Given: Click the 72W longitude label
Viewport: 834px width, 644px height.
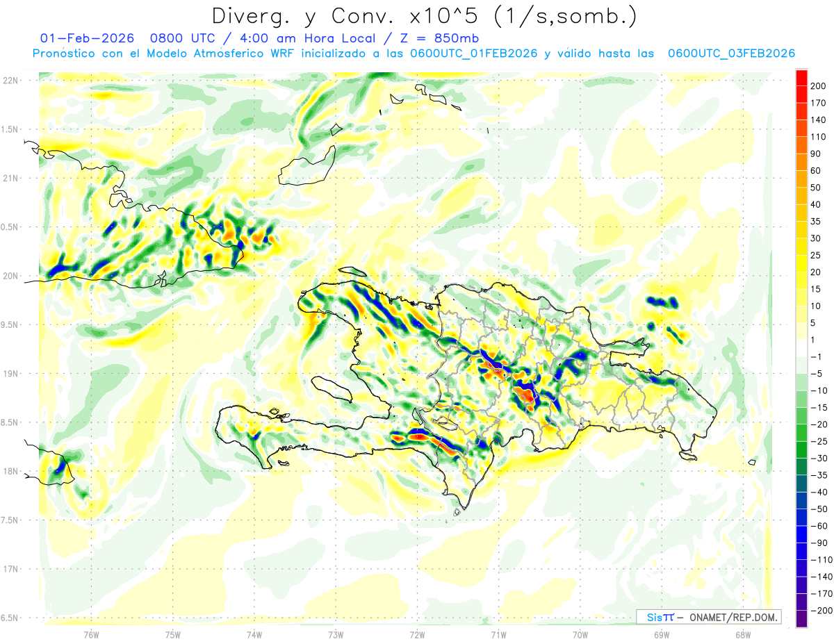Looking at the screenshot, I should [417, 634].
